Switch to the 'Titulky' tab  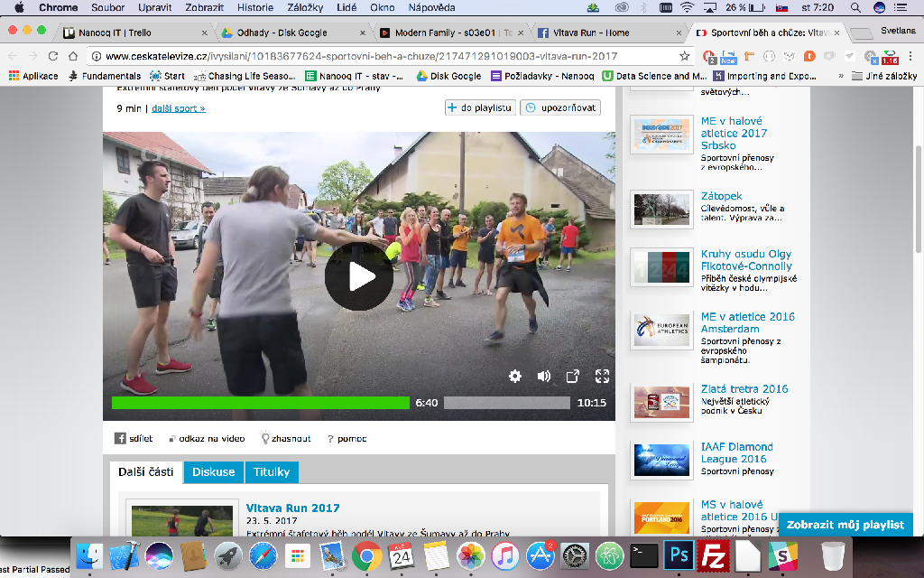272,471
